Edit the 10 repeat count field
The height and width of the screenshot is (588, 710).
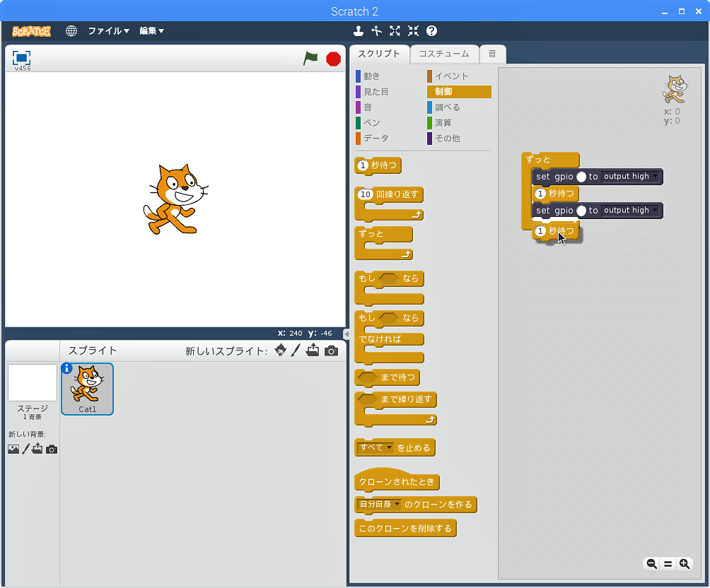366,194
